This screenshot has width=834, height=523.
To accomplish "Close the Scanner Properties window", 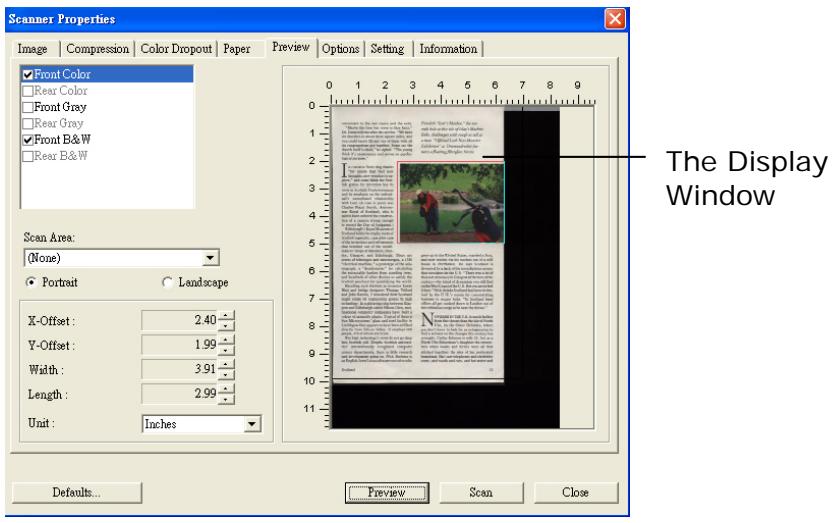I will (x=615, y=19).
